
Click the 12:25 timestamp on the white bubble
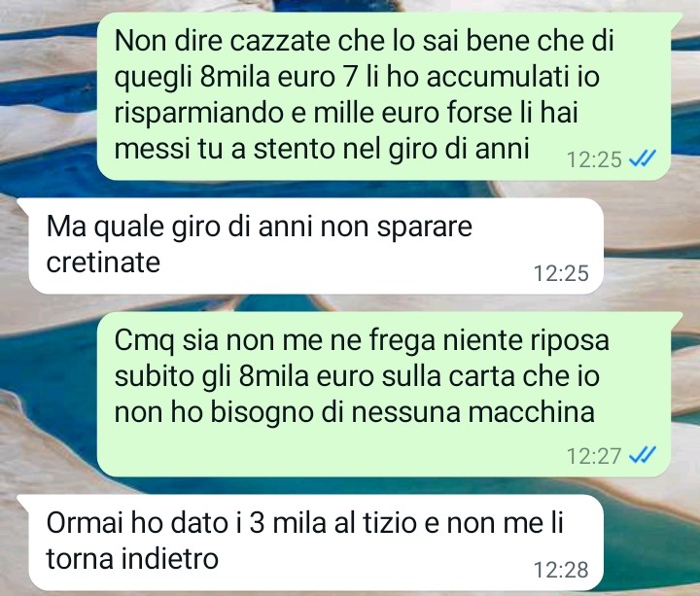point(561,273)
